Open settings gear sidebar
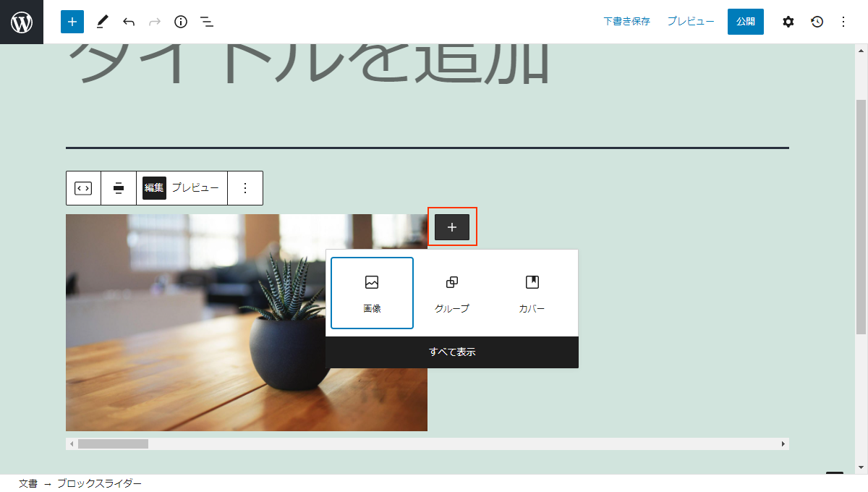 click(788, 22)
